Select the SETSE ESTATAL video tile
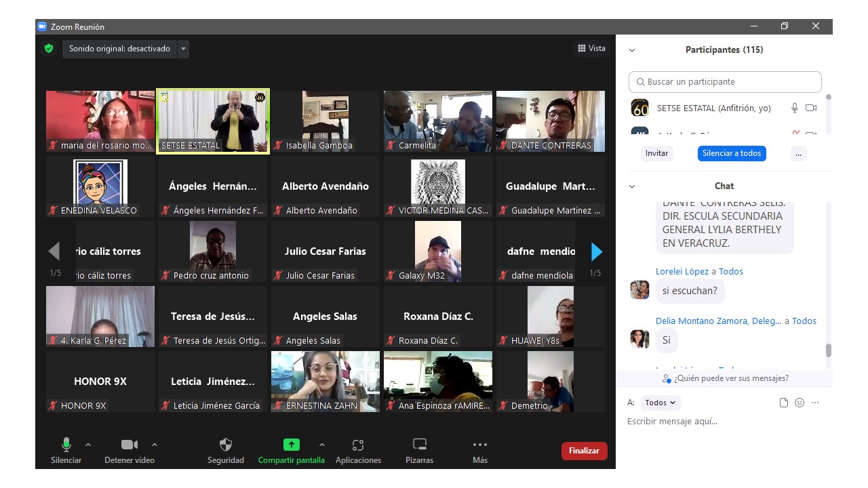 pos(213,121)
